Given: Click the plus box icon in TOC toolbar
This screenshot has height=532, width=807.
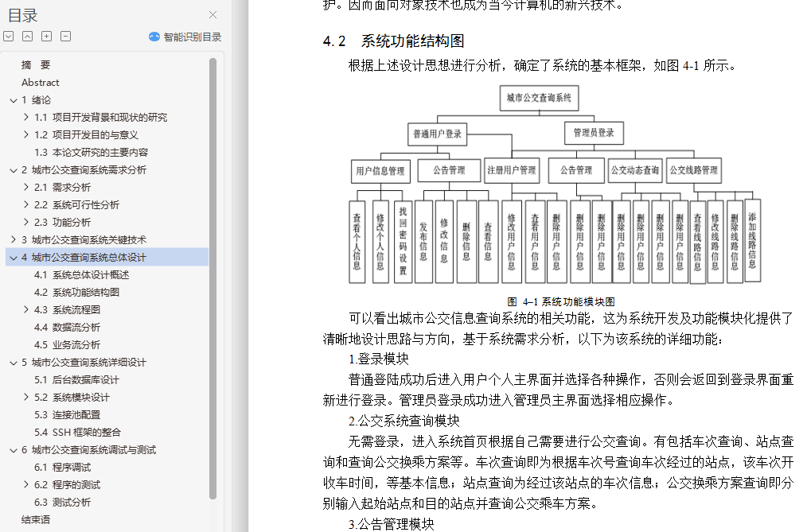Looking at the screenshot, I should click(x=47, y=37).
